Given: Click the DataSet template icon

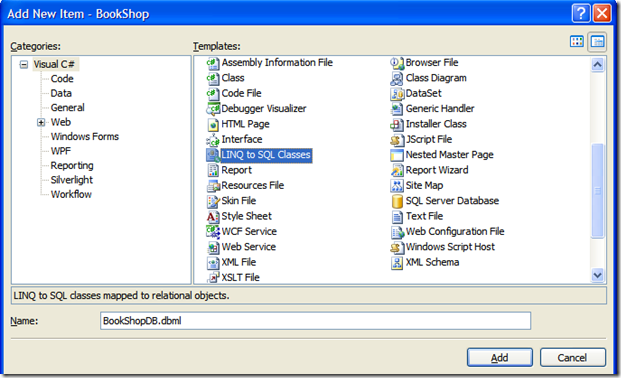Looking at the screenshot, I should click(397, 94).
